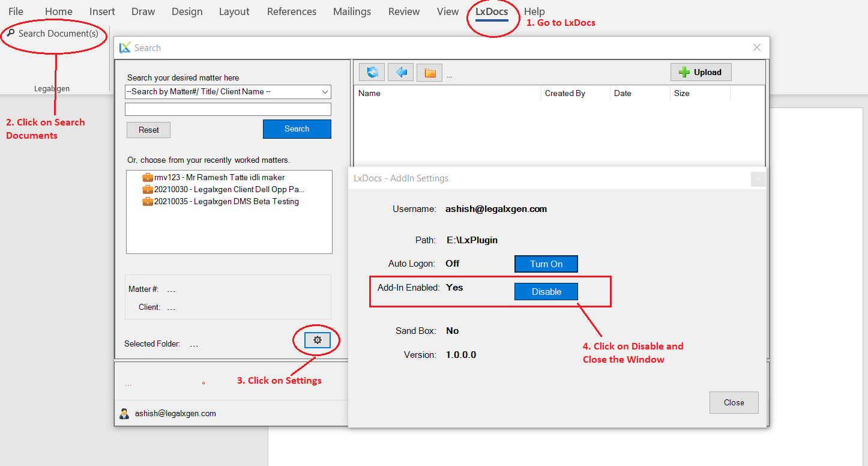Click Close in AddIn Settings dialog
Viewport: 868px width, 466px height.
734,403
